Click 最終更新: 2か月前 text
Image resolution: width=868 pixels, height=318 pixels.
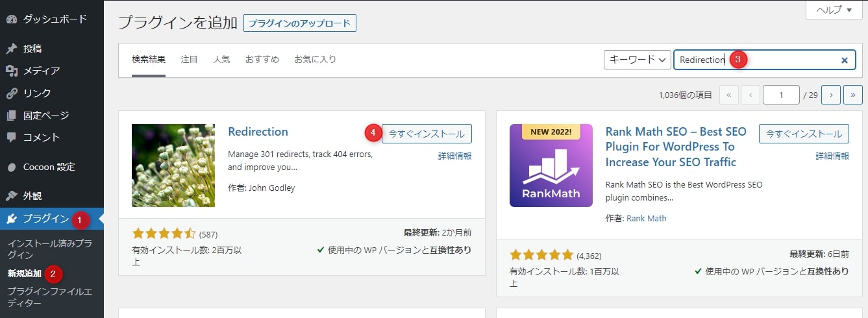[x=437, y=232]
